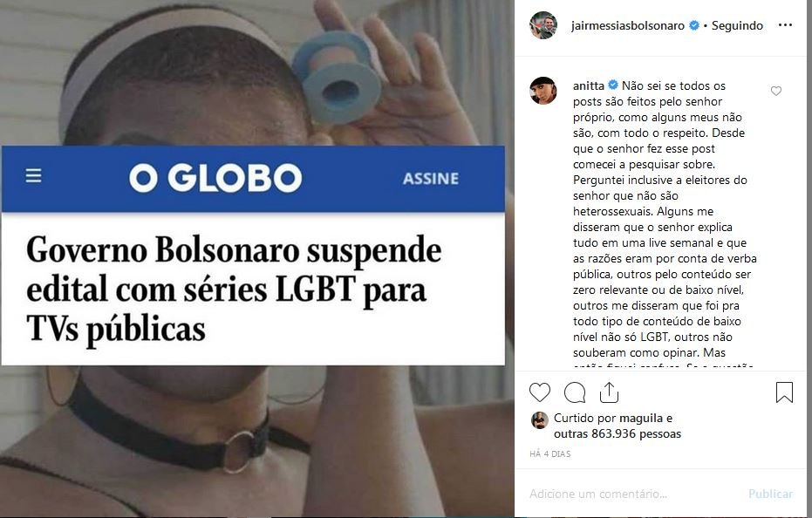
Task: Open maguila's small avatar beside likes
Action: [x=540, y=420]
